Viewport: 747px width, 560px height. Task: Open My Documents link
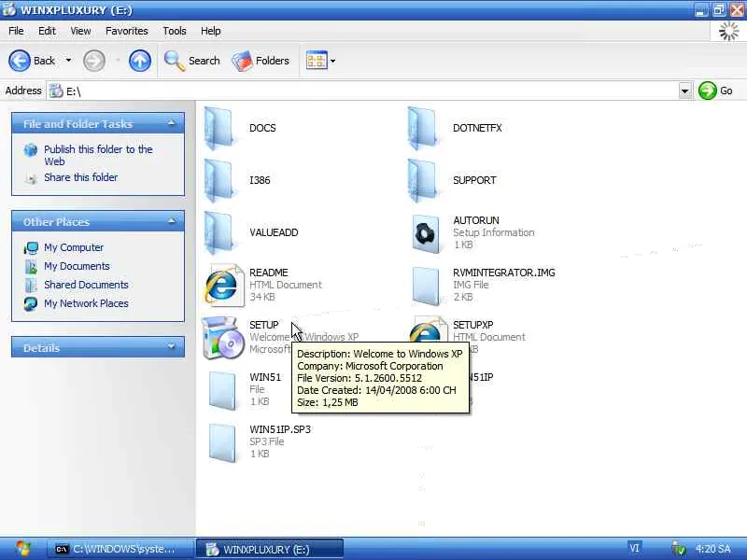77,266
